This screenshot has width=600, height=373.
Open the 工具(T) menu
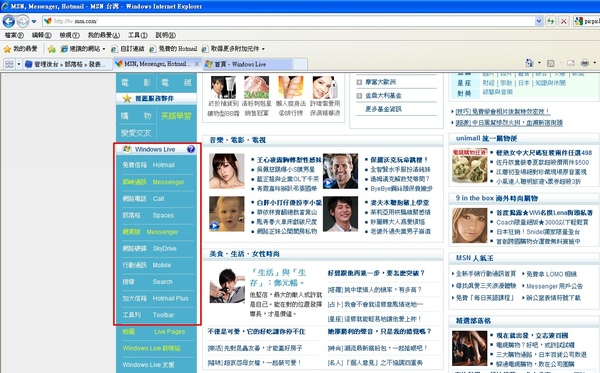click(138, 35)
